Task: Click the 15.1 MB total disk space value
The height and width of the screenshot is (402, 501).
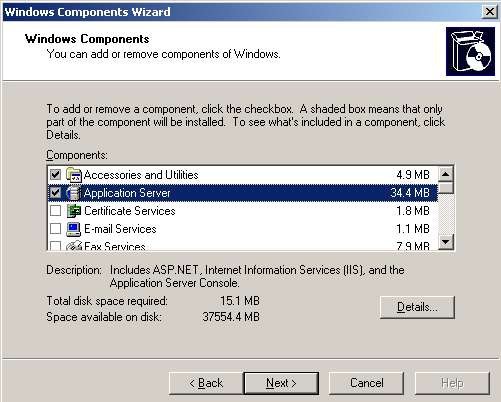Action: click(240, 301)
